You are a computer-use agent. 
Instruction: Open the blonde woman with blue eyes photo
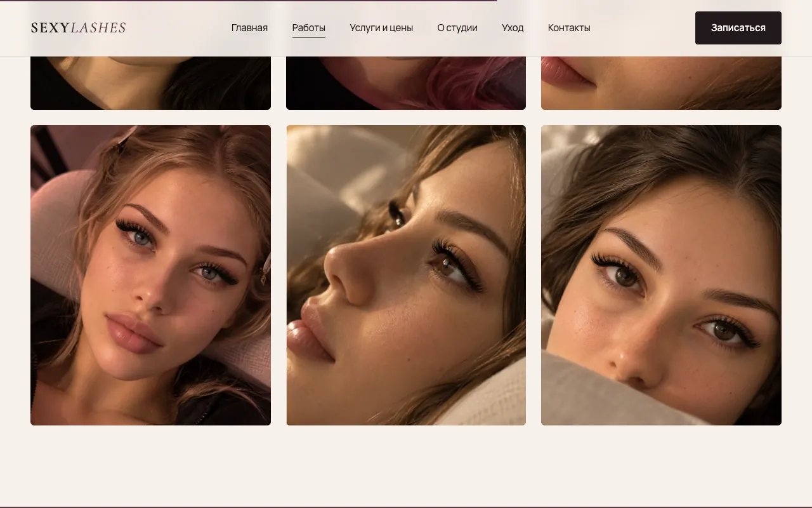click(x=150, y=275)
